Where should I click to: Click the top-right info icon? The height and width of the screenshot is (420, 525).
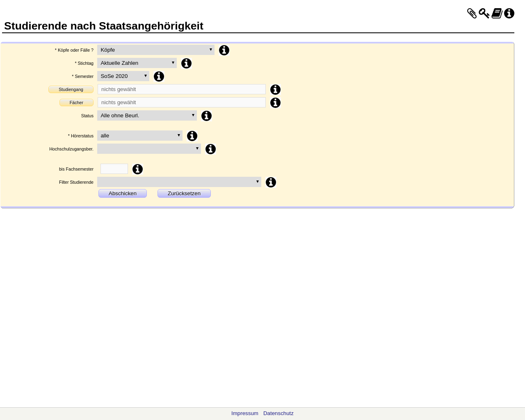(x=509, y=14)
